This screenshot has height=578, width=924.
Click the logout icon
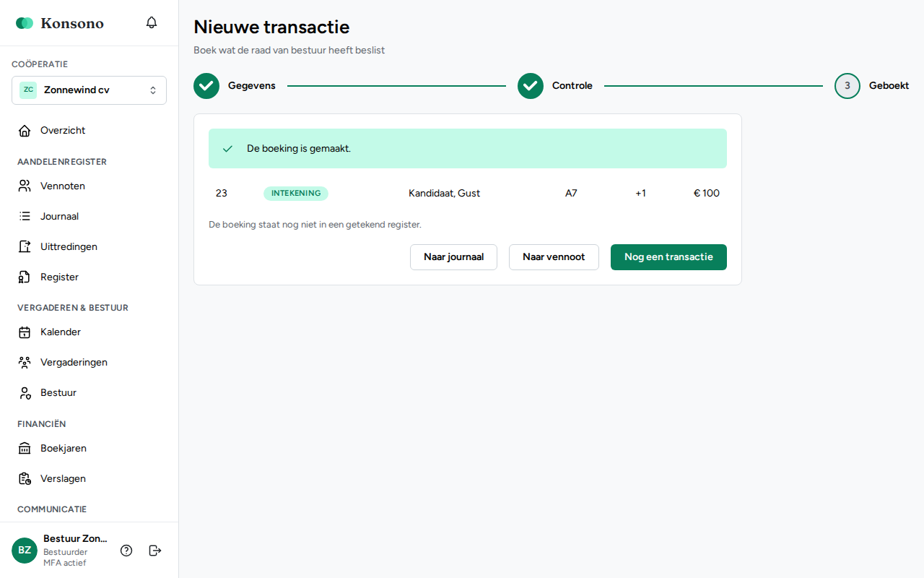point(155,551)
